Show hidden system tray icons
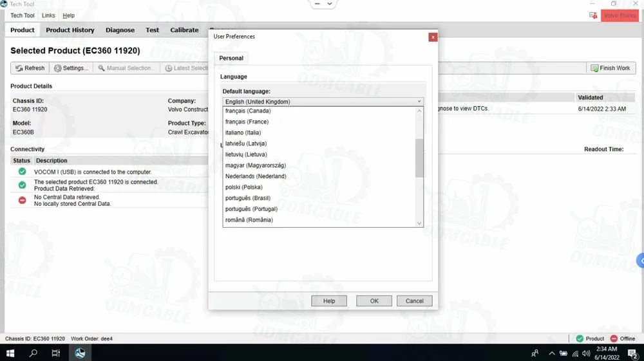 pos(552,353)
